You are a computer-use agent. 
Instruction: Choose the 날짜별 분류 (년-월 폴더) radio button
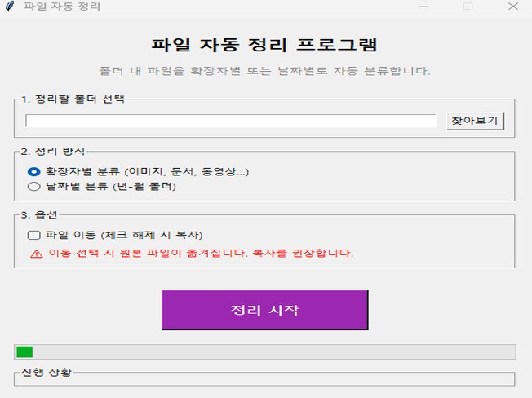[x=34, y=186]
